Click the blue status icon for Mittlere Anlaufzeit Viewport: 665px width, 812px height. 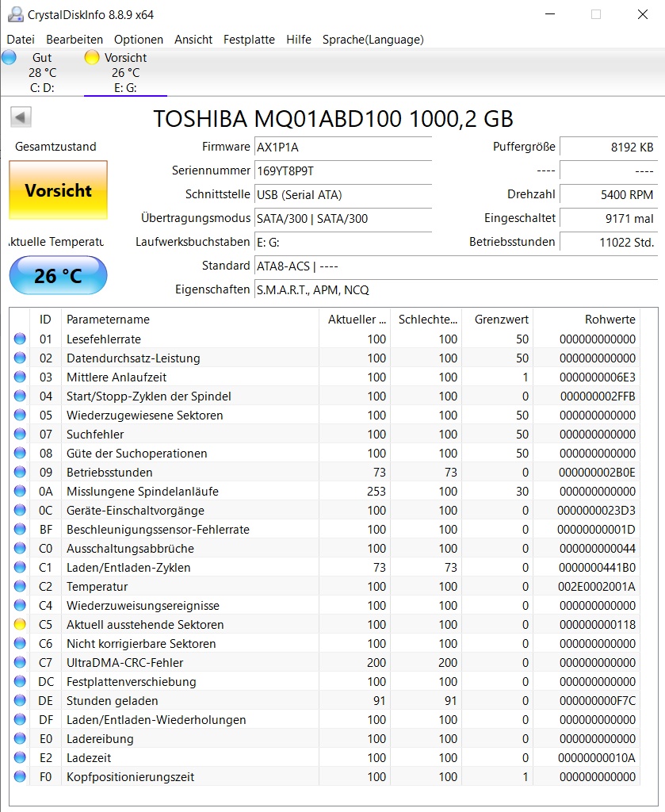[20, 377]
